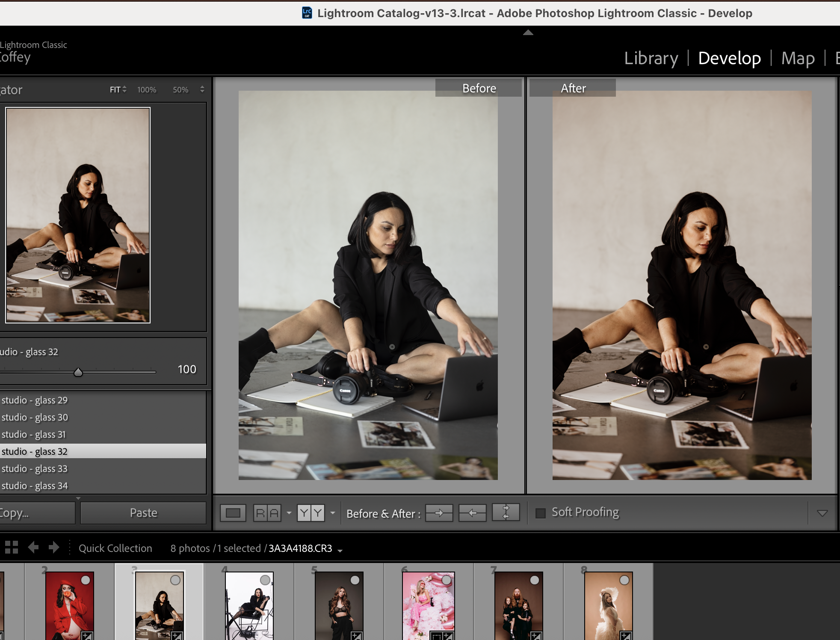
Task: Collapse top panel with the triangle arrow
Action: (528, 33)
